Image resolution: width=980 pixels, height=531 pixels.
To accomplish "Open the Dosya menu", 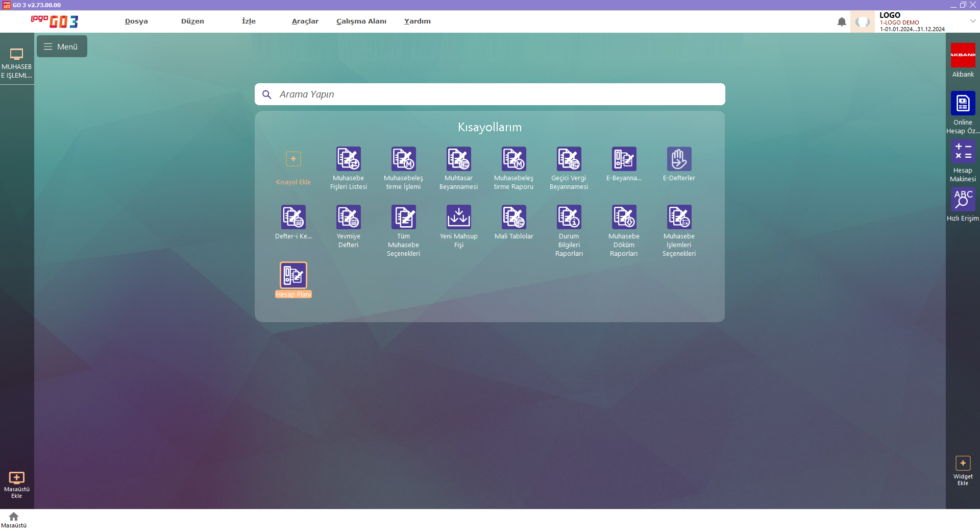I will coord(136,21).
